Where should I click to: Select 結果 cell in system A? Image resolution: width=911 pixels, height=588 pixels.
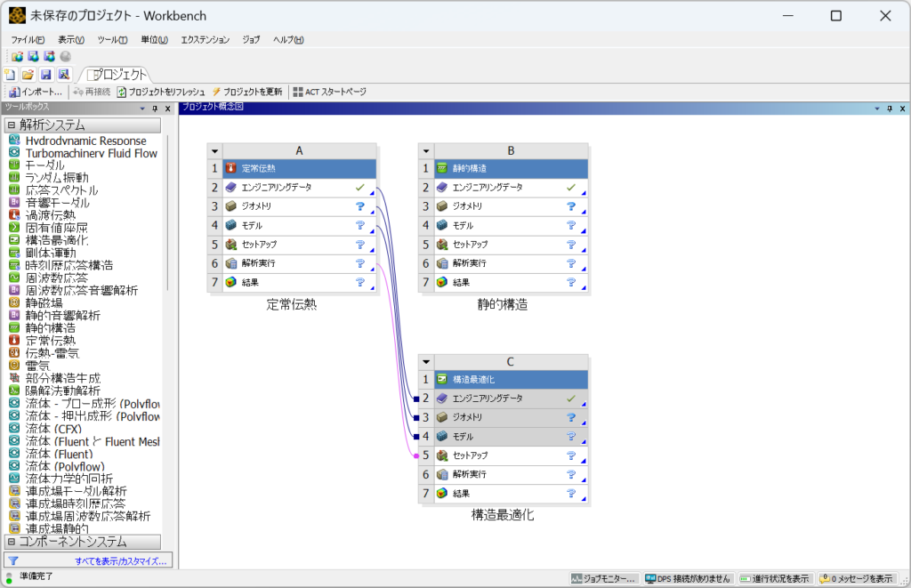pyautogui.click(x=299, y=282)
